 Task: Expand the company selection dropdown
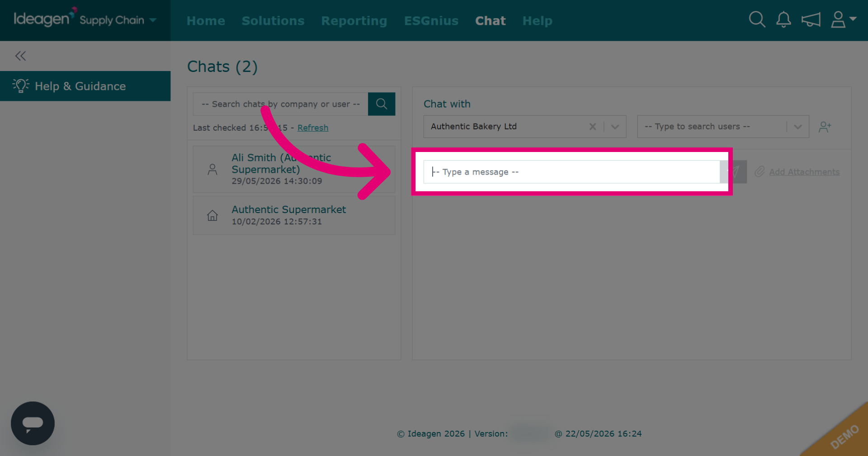point(615,127)
